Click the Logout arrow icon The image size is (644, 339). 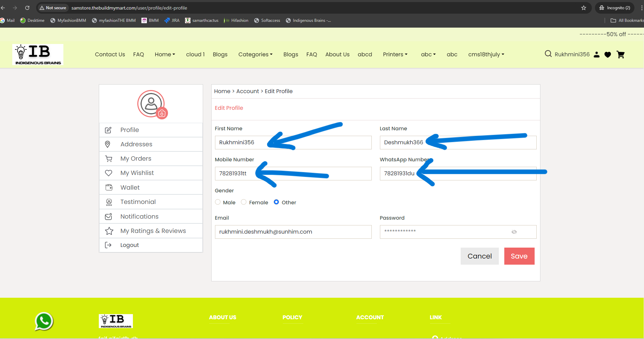(108, 245)
